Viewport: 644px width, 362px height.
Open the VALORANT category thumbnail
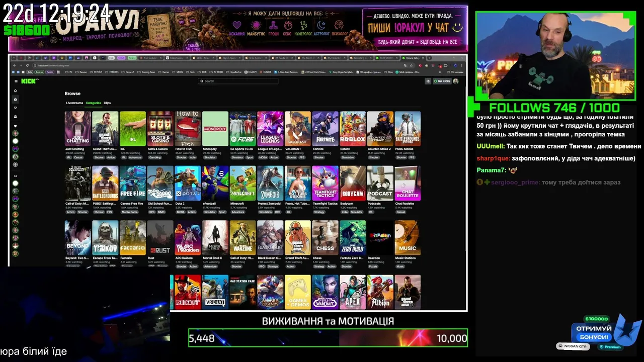point(297,129)
